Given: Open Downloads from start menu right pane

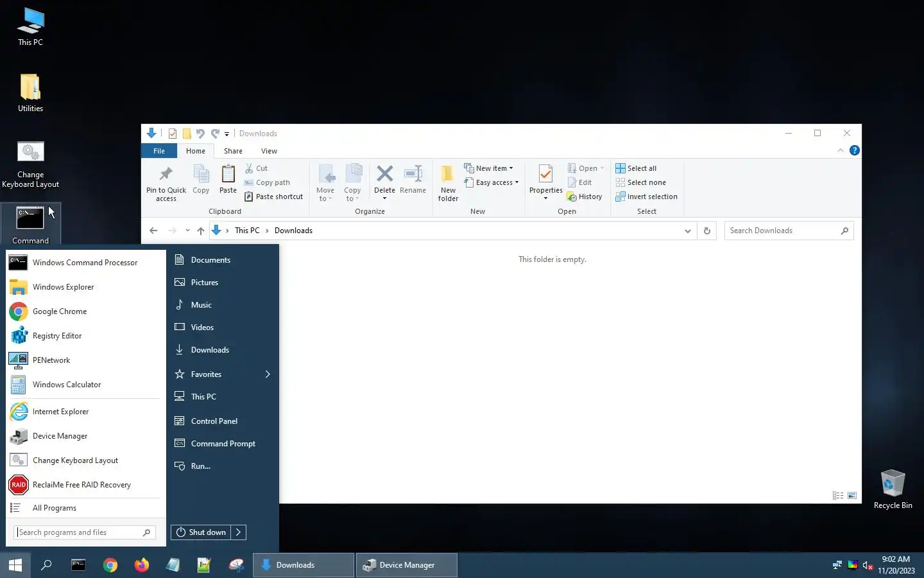Looking at the screenshot, I should pyautogui.click(x=223, y=349).
